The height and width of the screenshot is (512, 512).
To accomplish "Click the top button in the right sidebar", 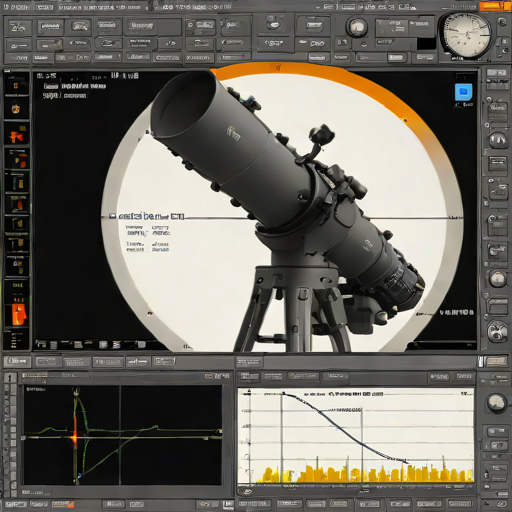I will [x=497, y=73].
